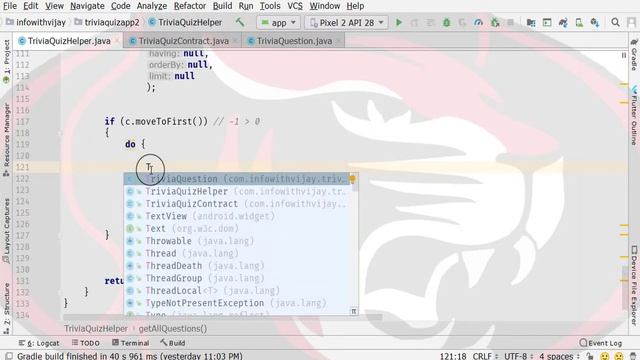Open the Pixel 2 API 28 device dropdown

(x=346, y=22)
